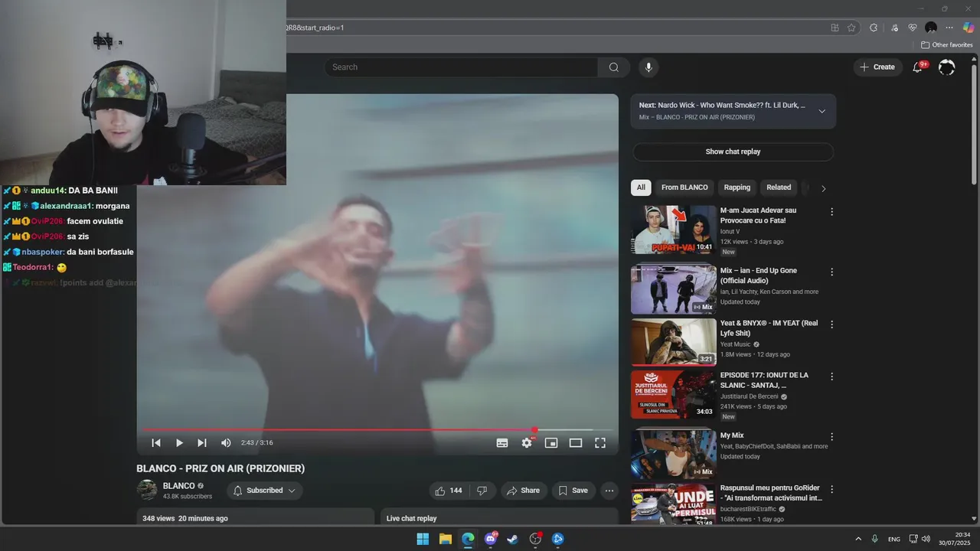Focus the YouTube search field
The width and height of the screenshot is (980, 551).
click(461, 67)
